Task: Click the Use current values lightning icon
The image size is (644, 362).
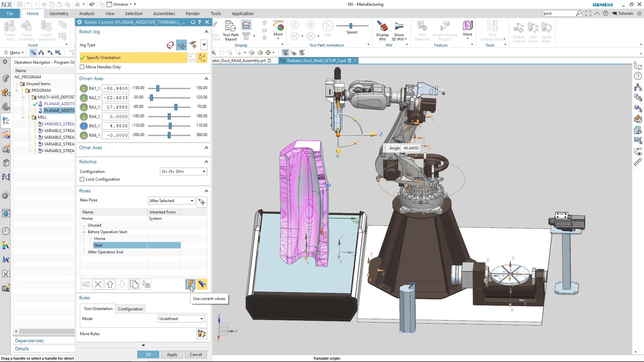Action: tap(191, 284)
